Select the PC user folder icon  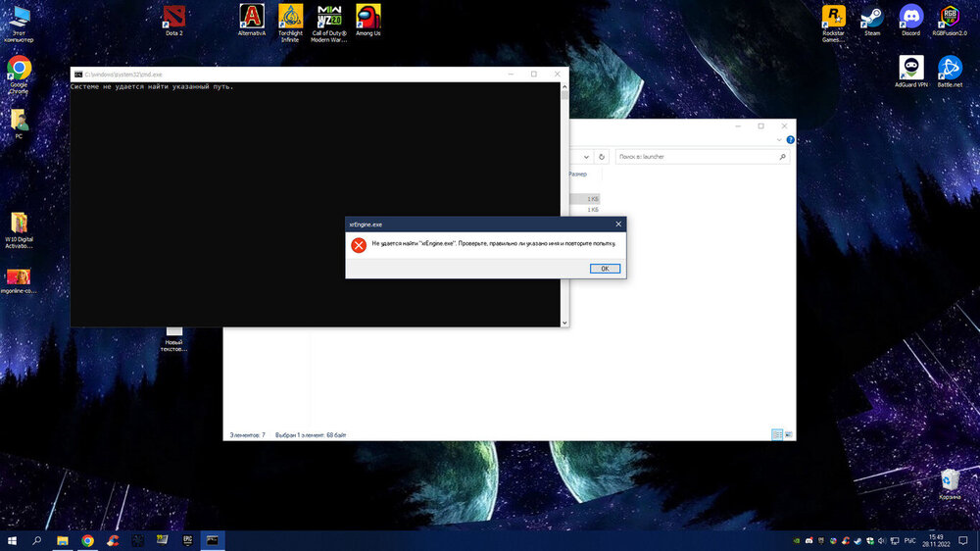pyautogui.click(x=19, y=124)
